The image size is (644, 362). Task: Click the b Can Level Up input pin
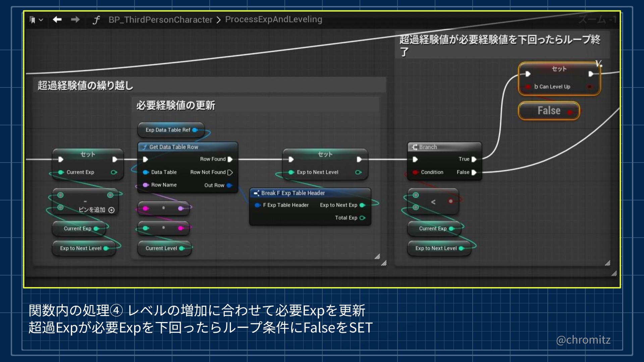[528, 87]
